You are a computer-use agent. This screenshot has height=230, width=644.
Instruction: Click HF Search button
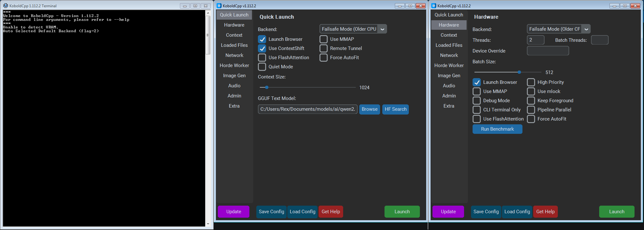coord(396,109)
